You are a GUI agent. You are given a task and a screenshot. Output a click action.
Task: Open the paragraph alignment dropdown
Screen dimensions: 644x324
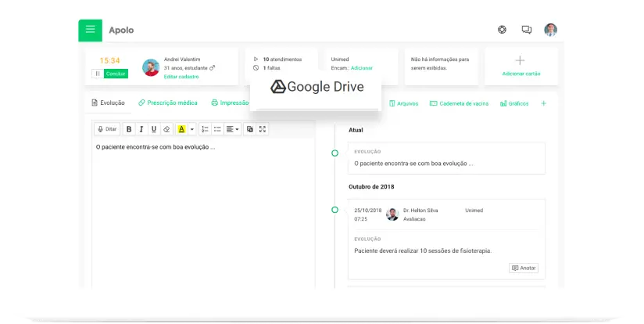(x=232, y=129)
